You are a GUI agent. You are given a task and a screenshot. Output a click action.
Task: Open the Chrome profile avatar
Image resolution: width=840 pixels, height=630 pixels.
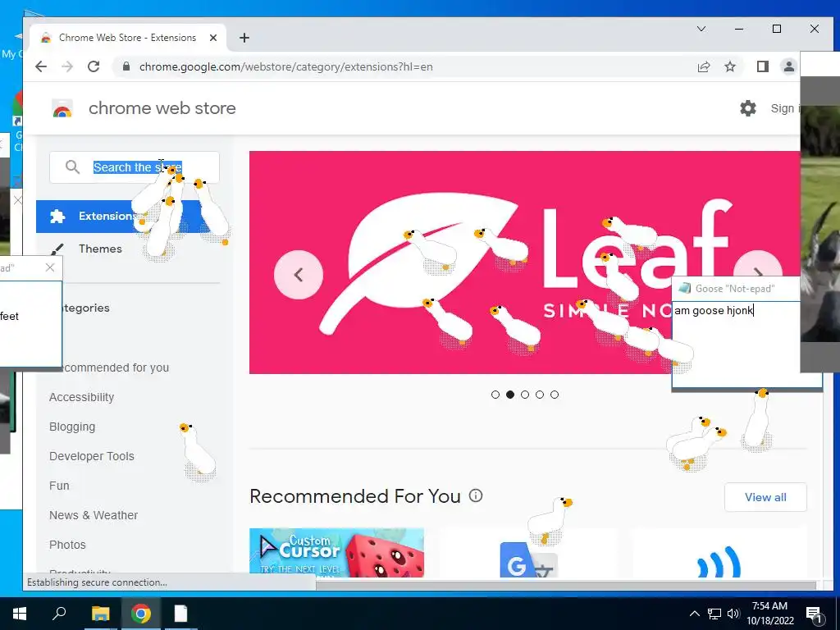point(788,66)
